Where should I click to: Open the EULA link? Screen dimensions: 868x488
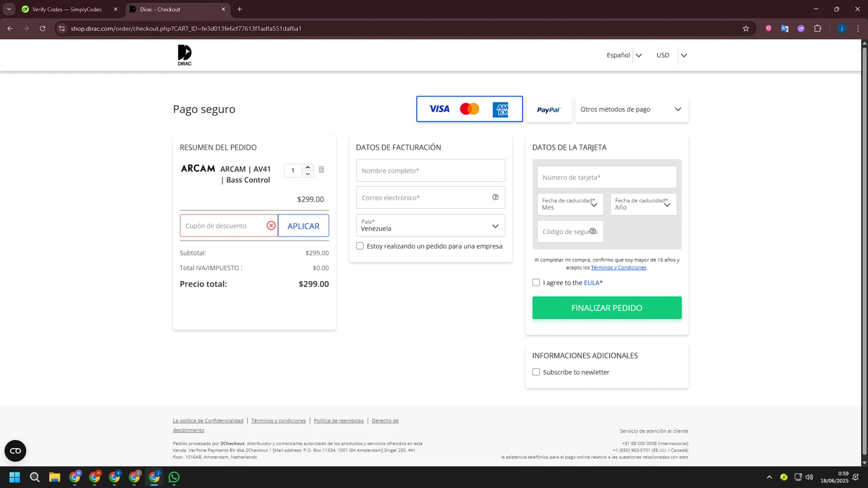pos(591,283)
